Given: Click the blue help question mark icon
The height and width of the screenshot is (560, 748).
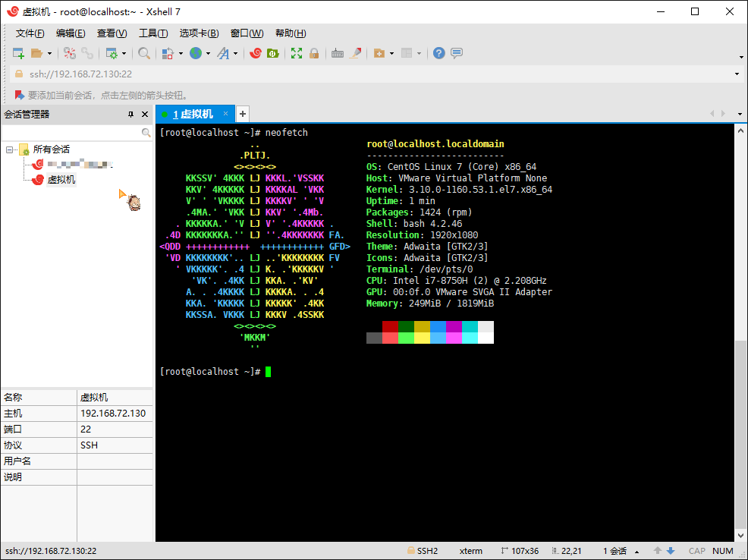Looking at the screenshot, I should (438, 53).
